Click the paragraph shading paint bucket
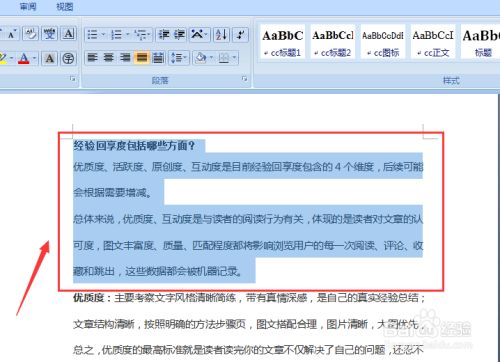The width and height of the screenshot is (500, 362). pyautogui.click(x=201, y=58)
